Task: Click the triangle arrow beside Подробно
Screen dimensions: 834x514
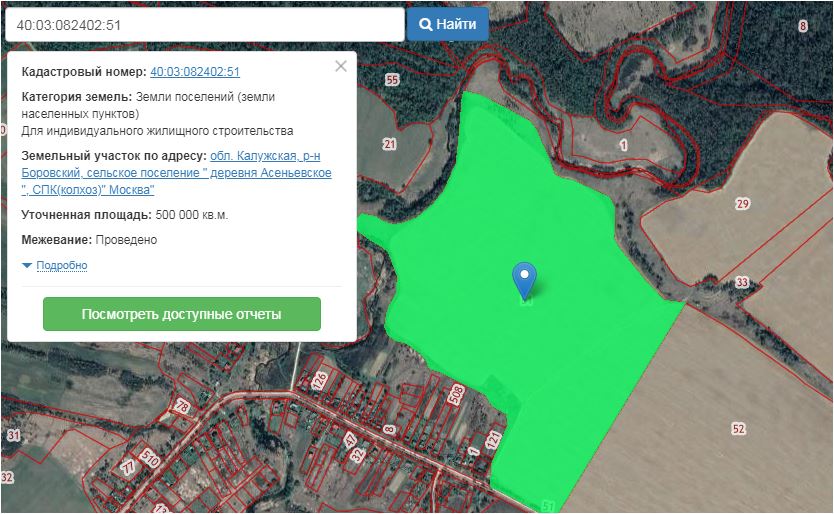Action: point(27,265)
